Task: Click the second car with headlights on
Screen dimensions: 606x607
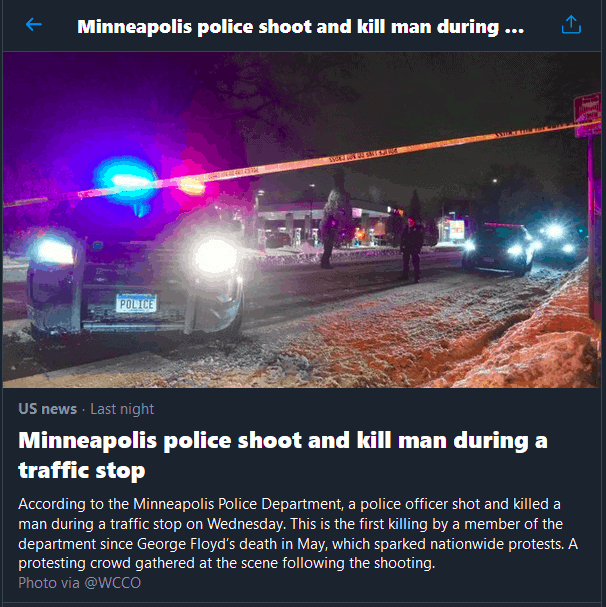Action: [x=498, y=249]
